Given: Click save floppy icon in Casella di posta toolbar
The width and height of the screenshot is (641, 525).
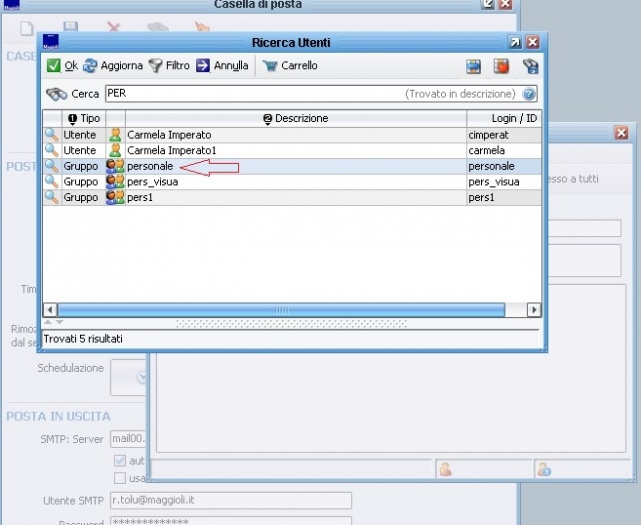Looking at the screenshot, I should [71, 27].
